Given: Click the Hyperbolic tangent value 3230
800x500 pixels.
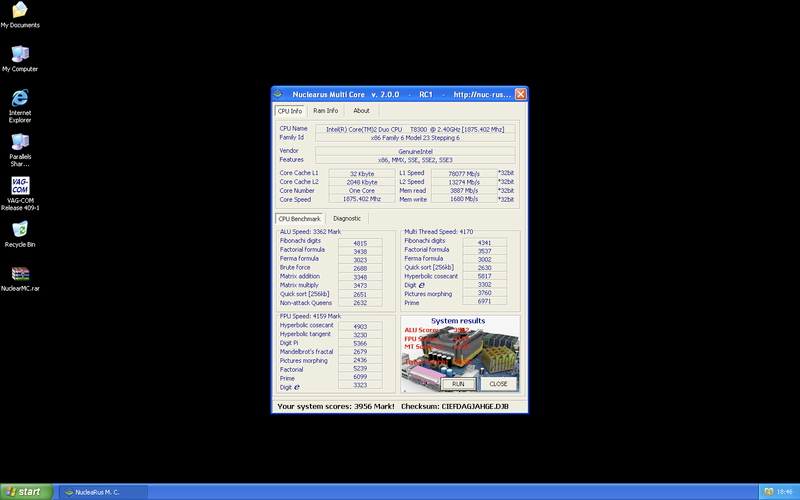Looking at the screenshot, I should [360, 335].
